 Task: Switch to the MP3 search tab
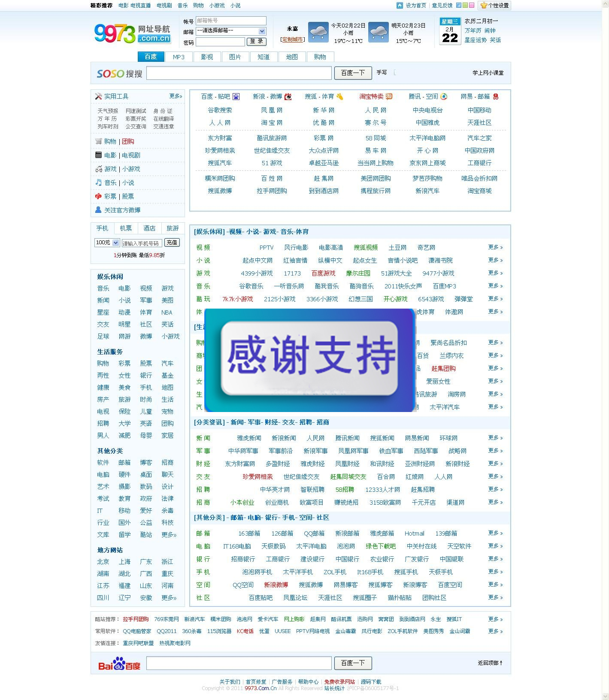point(179,57)
